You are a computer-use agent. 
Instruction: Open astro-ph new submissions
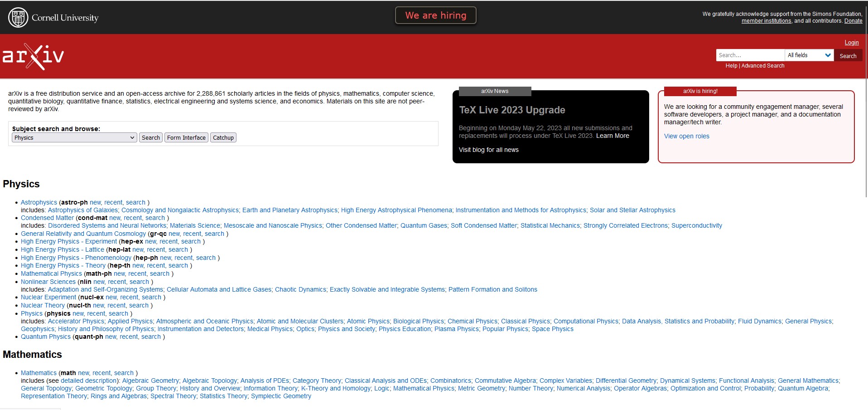(95, 203)
